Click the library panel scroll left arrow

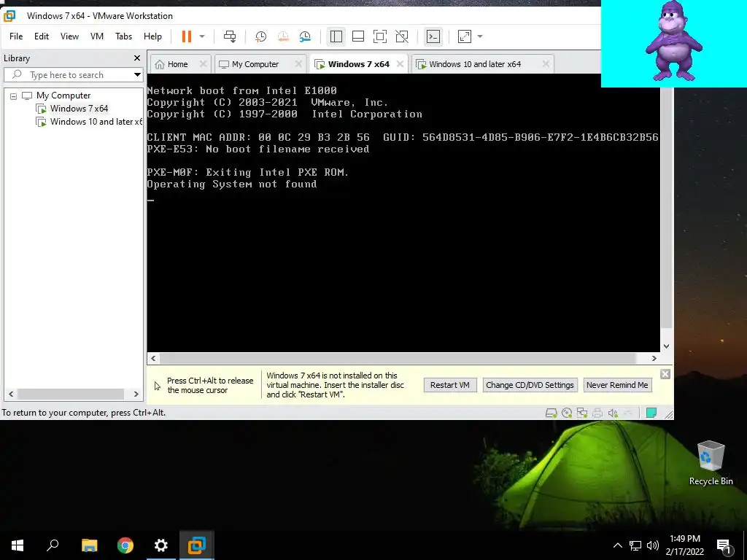pos(11,394)
